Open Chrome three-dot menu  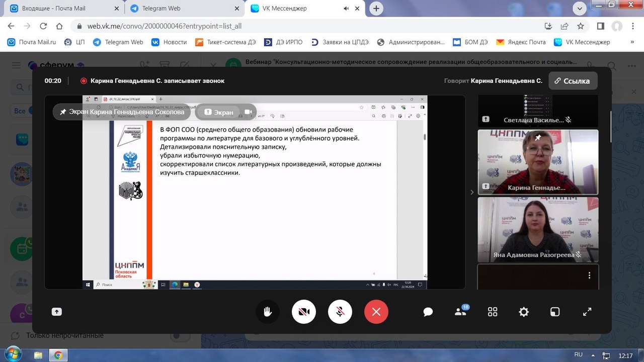(x=633, y=26)
